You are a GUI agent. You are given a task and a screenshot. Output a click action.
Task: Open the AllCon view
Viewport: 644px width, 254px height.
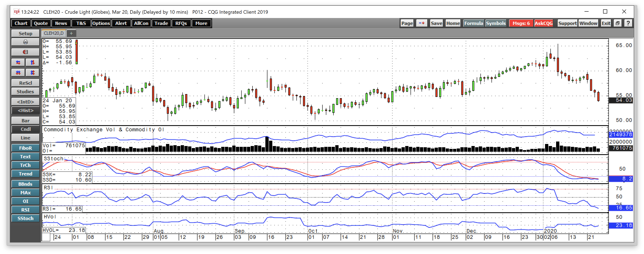pos(141,23)
